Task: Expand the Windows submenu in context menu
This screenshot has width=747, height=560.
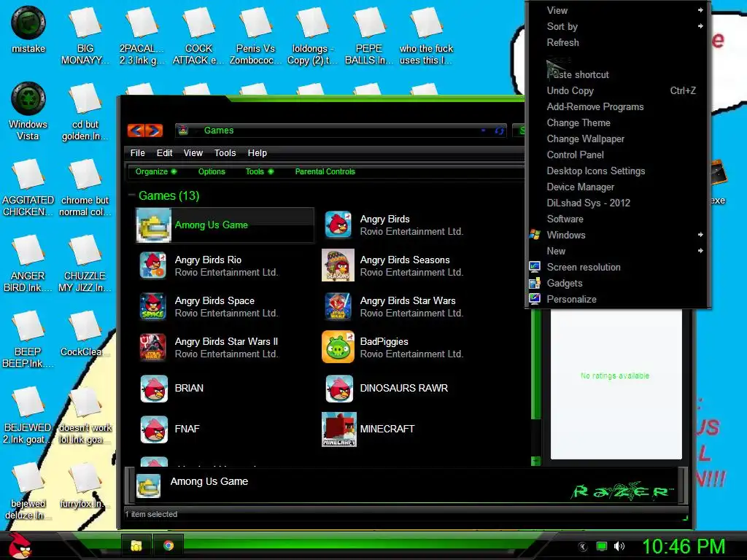Action: 700,235
